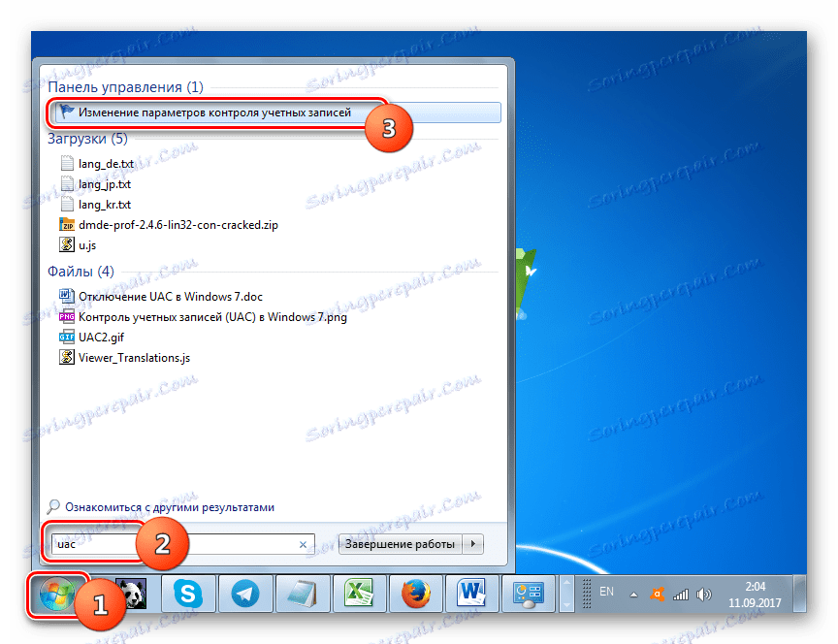Open Telegram from the taskbar
The width and height of the screenshot is (838, 644).
pos(245,594)
